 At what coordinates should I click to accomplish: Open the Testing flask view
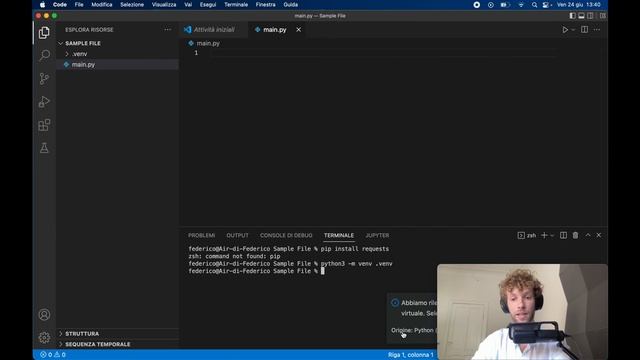[x=44, y=148]
